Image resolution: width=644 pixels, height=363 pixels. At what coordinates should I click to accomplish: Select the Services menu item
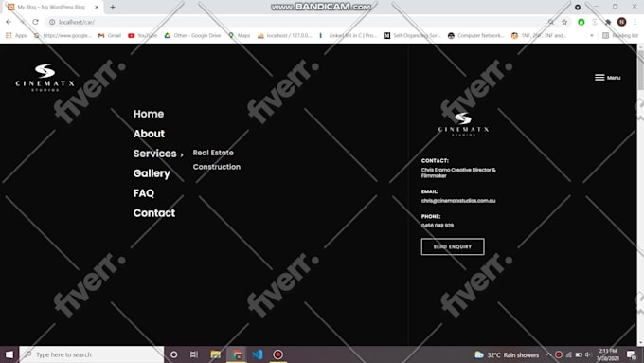coord(154,154)
